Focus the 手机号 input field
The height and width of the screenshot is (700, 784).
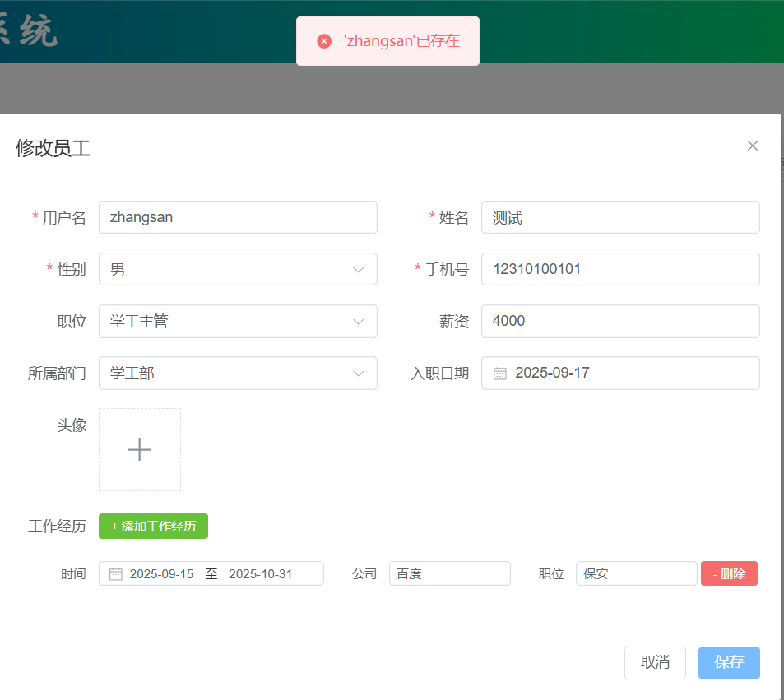click(x=620, y=269)
